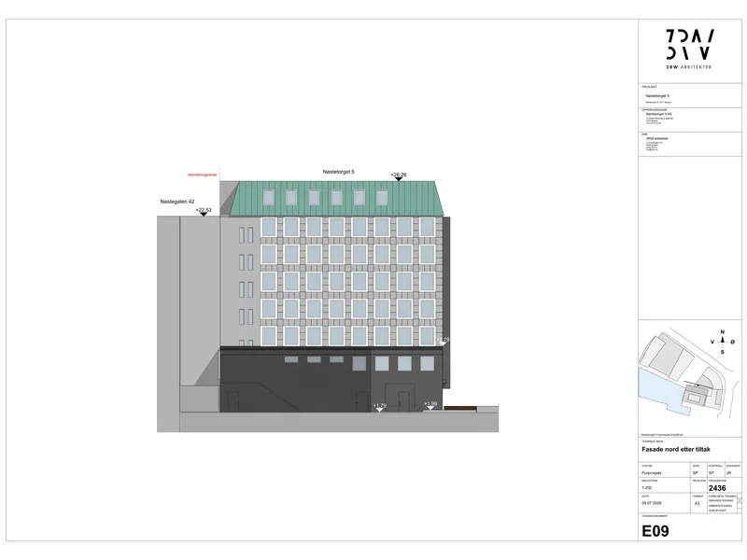Click the drawing title Fasade nord etter tiltak

(x=676, y=449)
